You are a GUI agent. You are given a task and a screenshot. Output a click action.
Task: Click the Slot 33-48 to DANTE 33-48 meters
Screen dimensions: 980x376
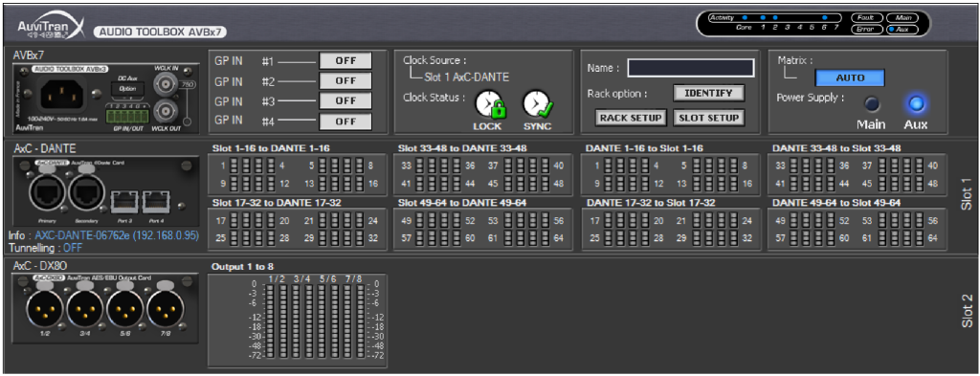(483, 175)
